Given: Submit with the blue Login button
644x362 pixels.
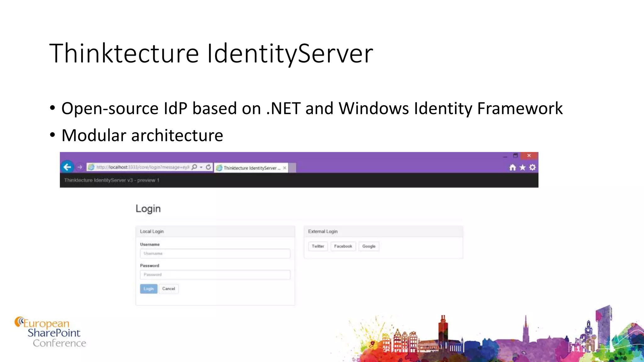Looking at the screenshot, I should [149, 289].
